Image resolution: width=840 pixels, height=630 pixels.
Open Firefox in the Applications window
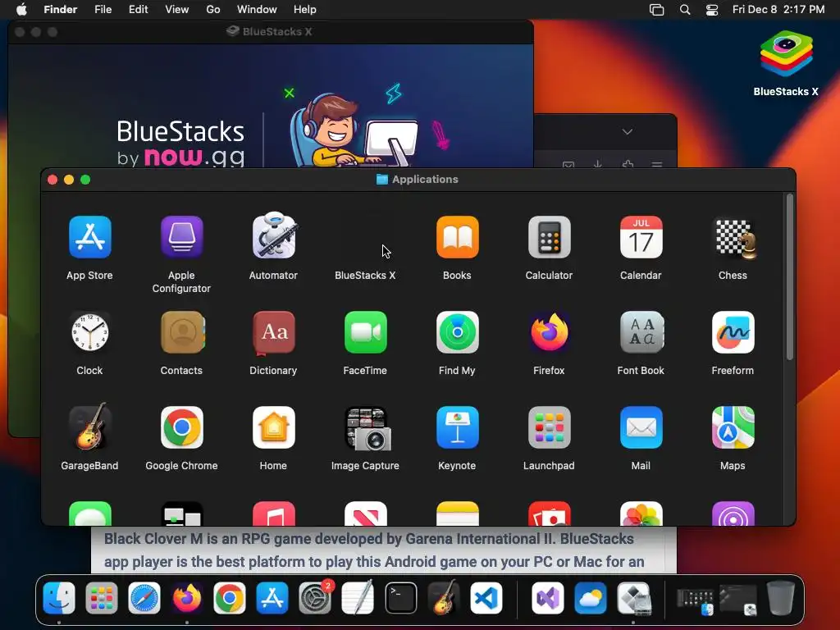pyautogui.click(x=549, y=333)
